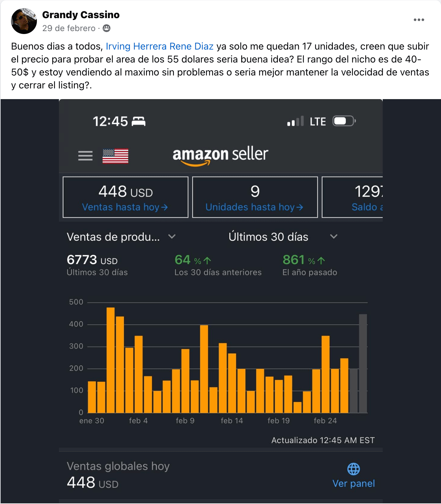Open the Ventas hasta hoy card
441x504 pixels.
125,197
